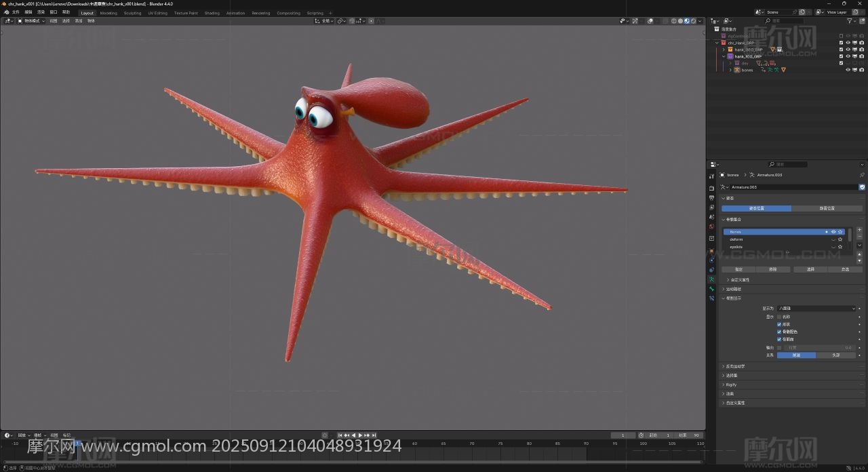Uncheck the In Front display checkbox

779,339
